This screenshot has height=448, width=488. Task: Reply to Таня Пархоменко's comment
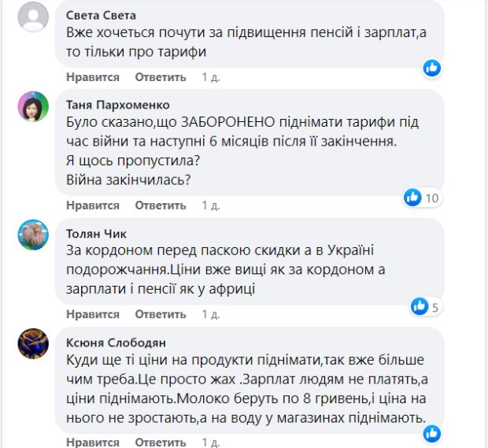(161, 205)
